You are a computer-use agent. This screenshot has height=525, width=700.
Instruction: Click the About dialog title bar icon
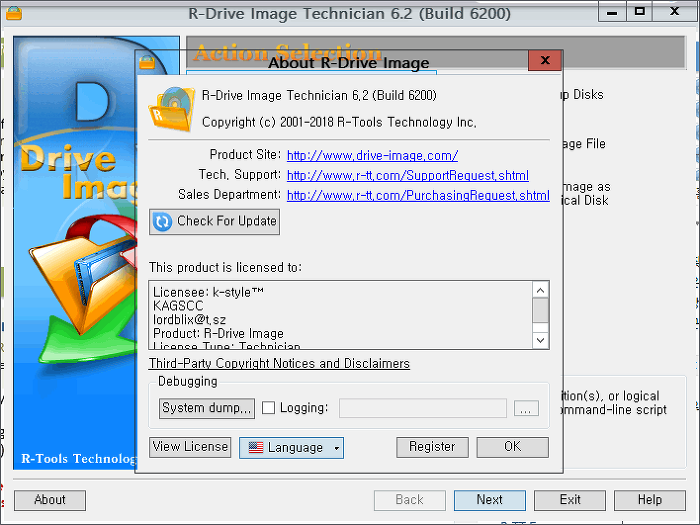click(x=147, y=62)
